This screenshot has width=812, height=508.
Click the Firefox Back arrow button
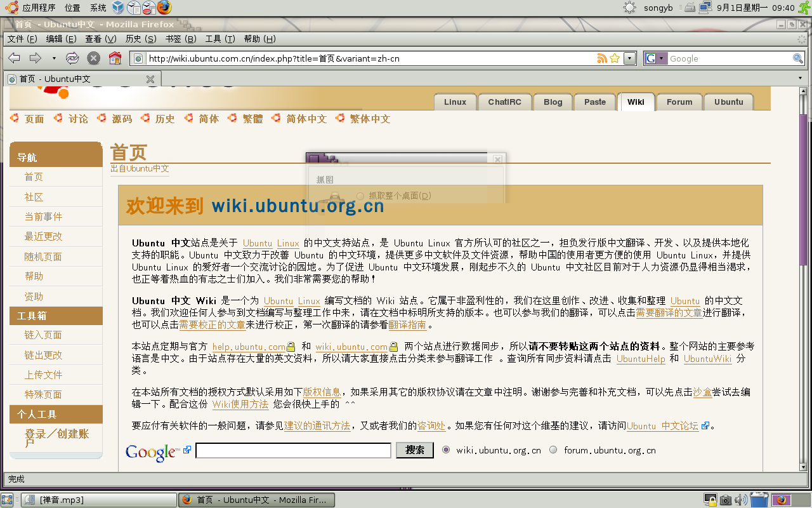[14, 58]
